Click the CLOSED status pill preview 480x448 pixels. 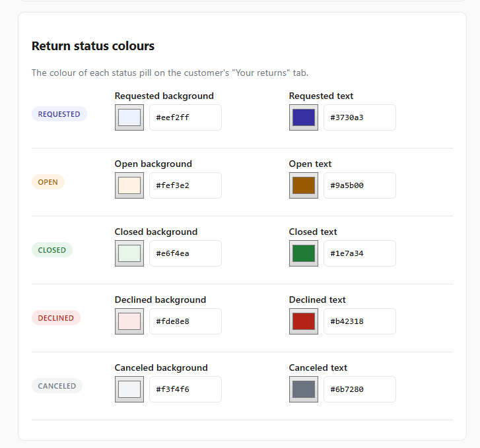(52, 250)
